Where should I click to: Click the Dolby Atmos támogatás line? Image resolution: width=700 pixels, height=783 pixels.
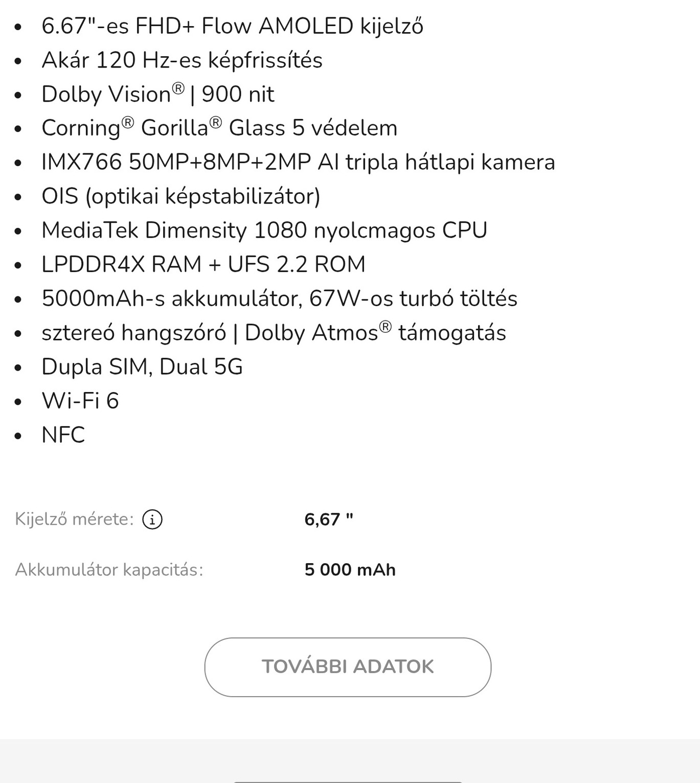(274, 333)
